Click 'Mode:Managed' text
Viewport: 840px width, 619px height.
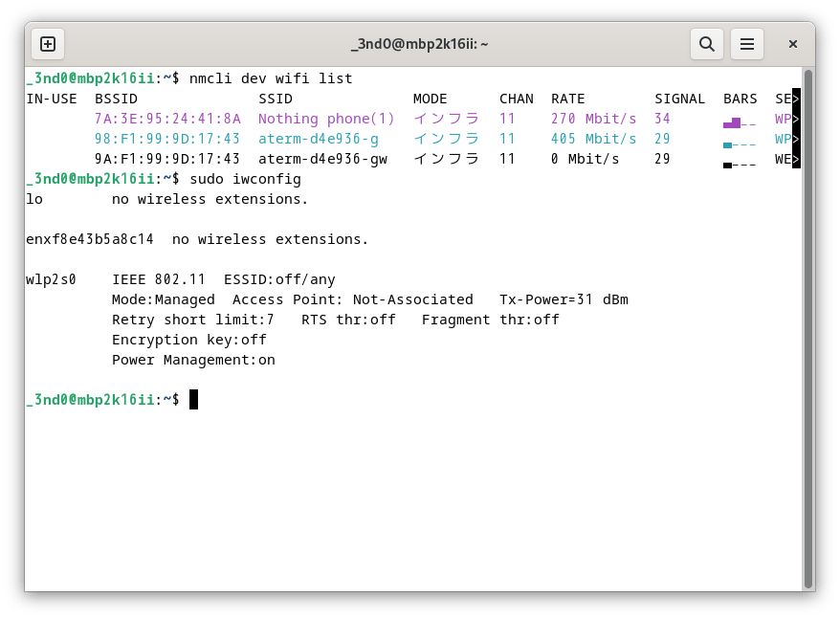pos(164,299)
